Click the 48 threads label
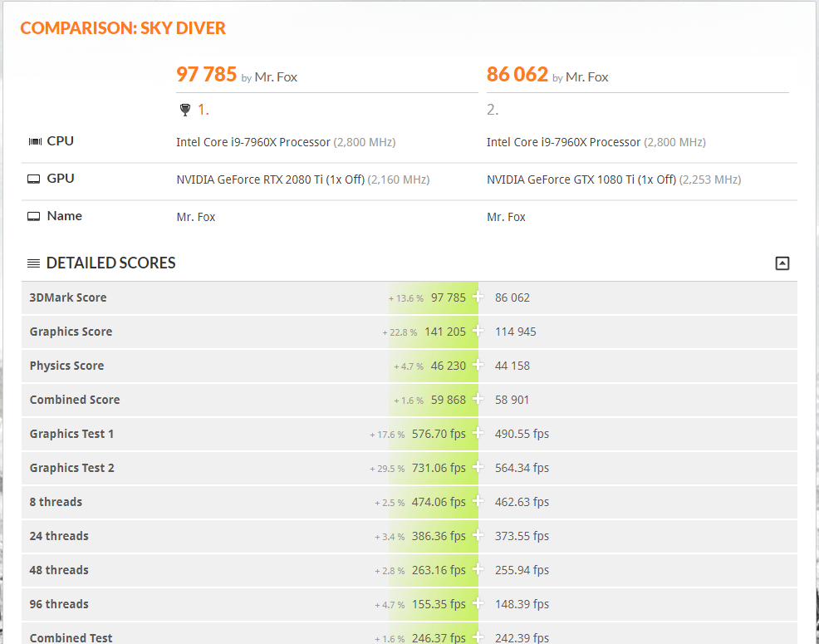The image size is (819, 644). pos(59,570)
